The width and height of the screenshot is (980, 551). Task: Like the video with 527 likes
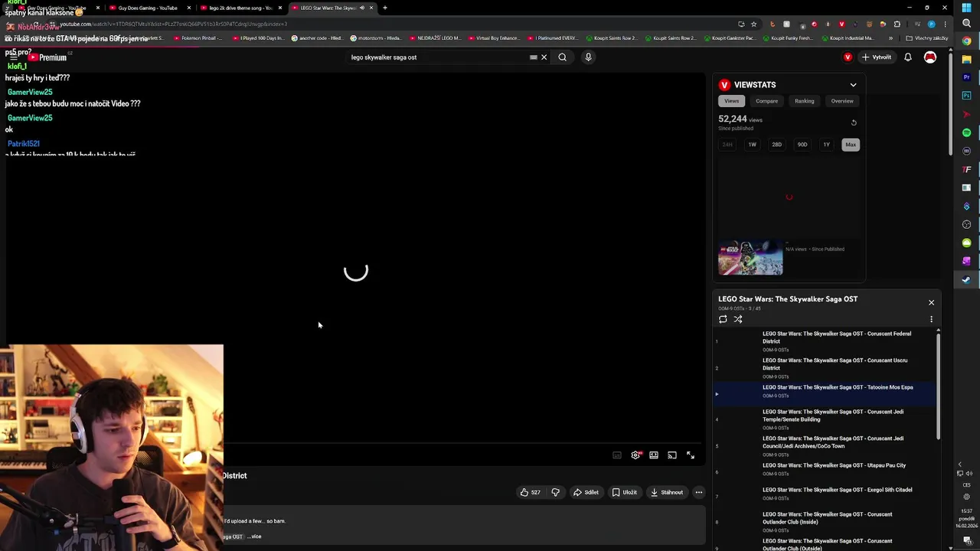tap(531, 493)
